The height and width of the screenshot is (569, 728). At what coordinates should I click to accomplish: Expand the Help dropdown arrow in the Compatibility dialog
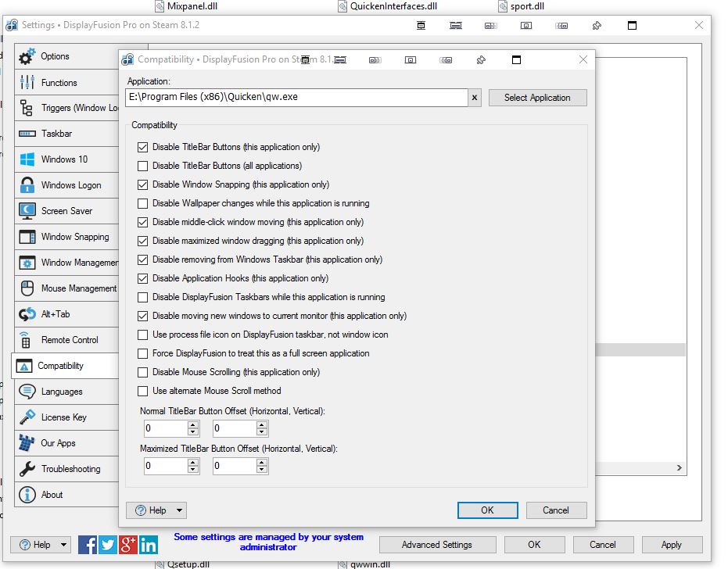(x=179, y=510)
